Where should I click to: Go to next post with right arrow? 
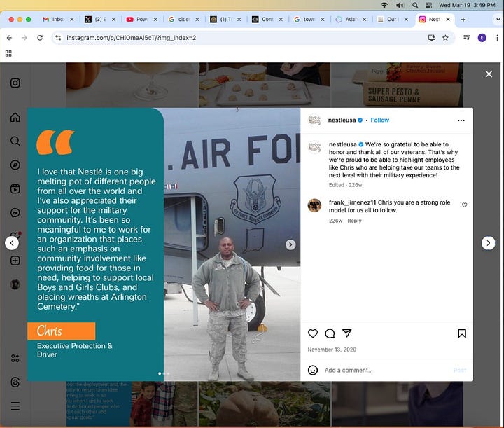pos(489,243)
